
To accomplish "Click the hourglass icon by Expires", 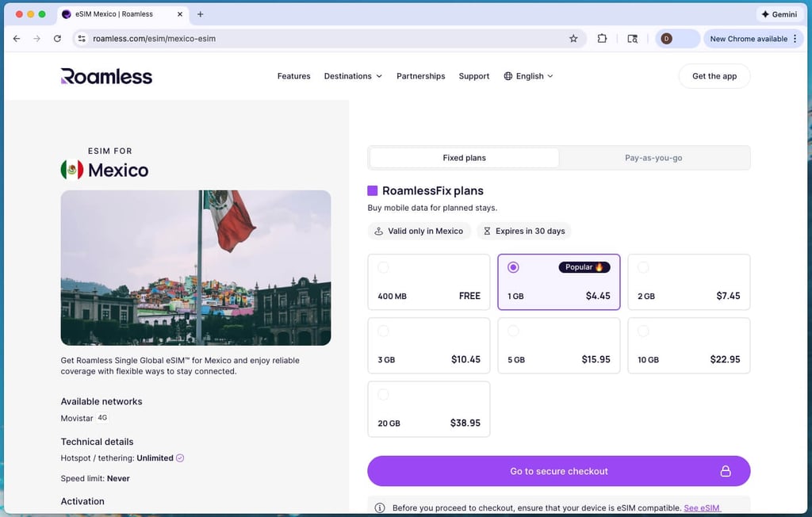I will point(487,231).
